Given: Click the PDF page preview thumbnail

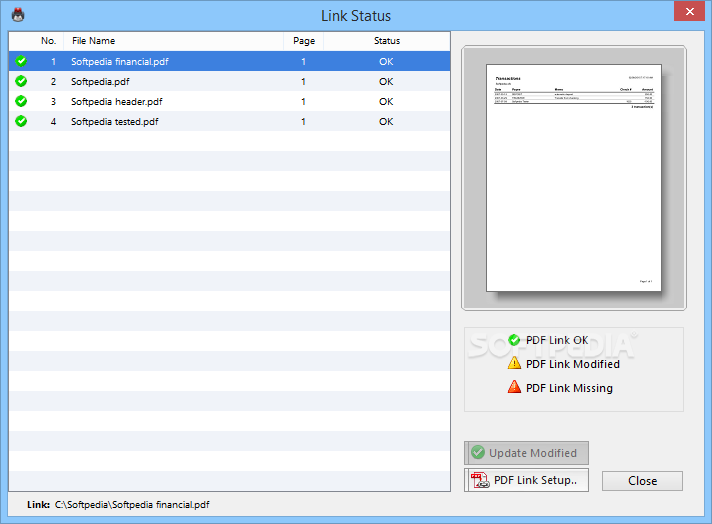Looking at the screenshot, I should click(x=574, y=178).
